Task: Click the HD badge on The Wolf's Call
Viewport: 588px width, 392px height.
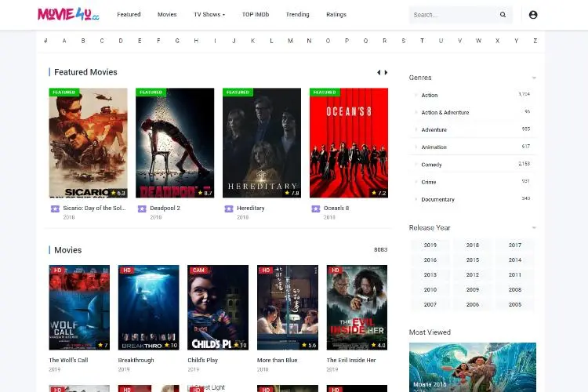Action: coord(57,270)
